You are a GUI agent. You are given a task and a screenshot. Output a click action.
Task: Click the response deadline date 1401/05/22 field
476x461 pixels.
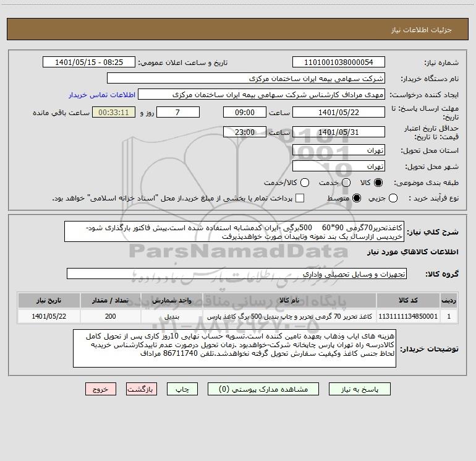point(339,113)
